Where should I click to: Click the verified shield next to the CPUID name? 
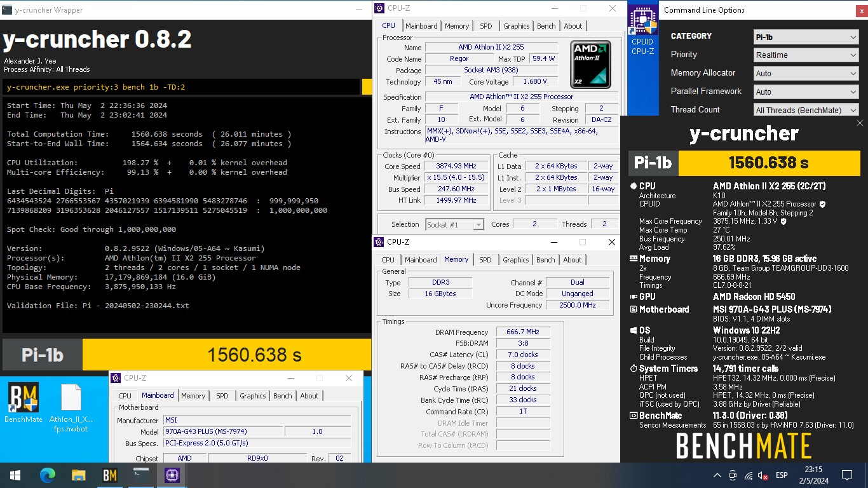[x=823, y=204]
